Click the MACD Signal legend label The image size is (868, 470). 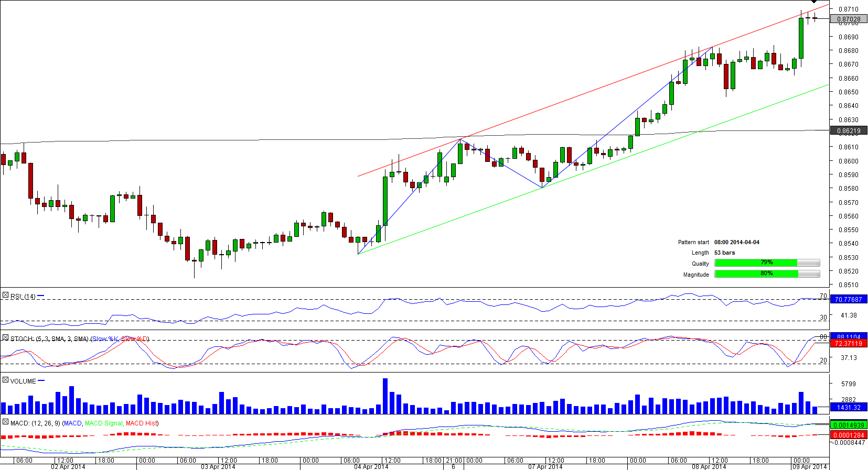coord(104,423)
